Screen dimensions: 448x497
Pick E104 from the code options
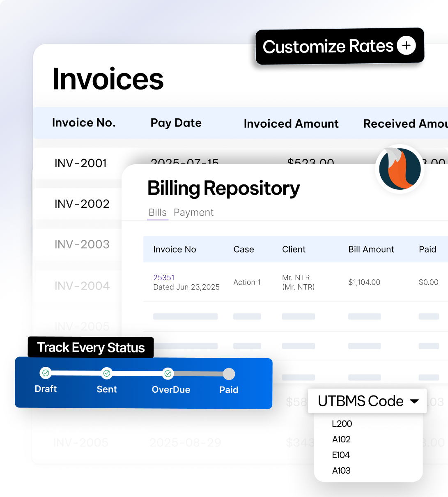(341, 455)
